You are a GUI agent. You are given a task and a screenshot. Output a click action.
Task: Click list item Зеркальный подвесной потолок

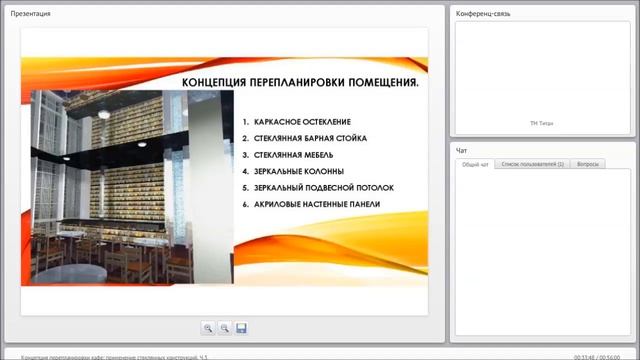pyautogui.click(x=324, y=188)
